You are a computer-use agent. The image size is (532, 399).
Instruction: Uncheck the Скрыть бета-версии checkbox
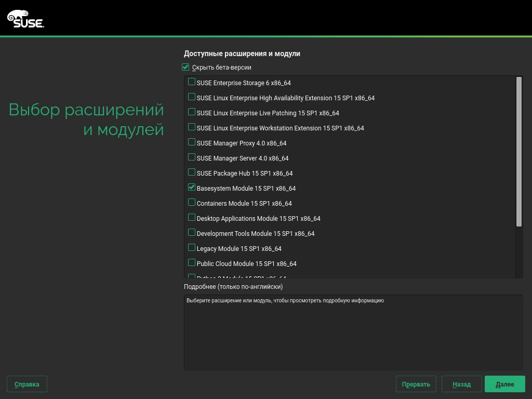[185, 67]
